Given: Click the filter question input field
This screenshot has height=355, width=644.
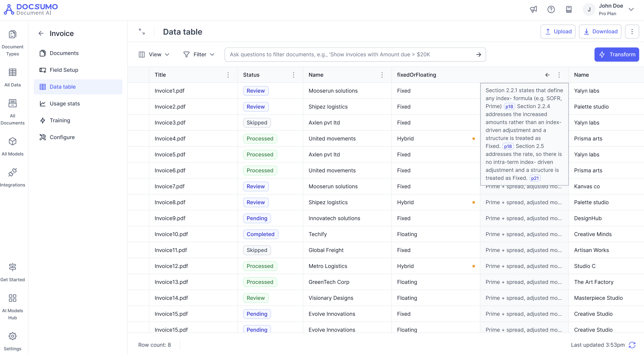Looking at the screenshot, I should point(350,55).
